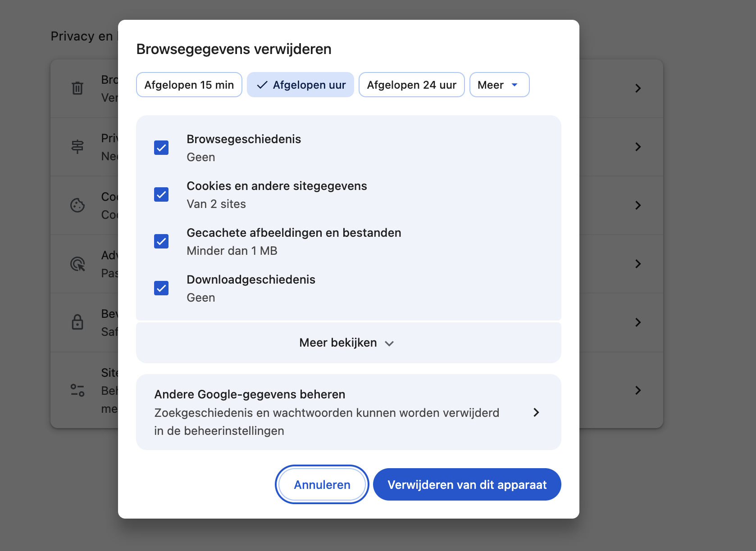
Task: Switch to Afgelopen 24 uur
Action: click(x=411, y=85)
